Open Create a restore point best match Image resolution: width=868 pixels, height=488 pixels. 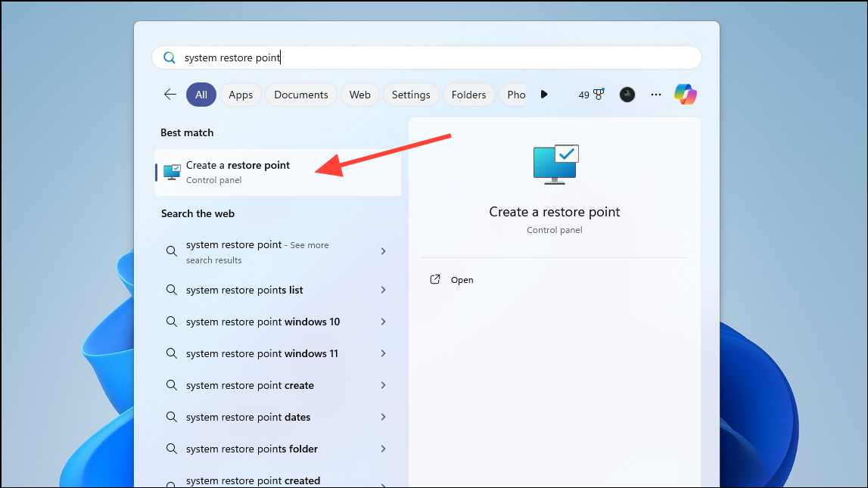point(278,172)
